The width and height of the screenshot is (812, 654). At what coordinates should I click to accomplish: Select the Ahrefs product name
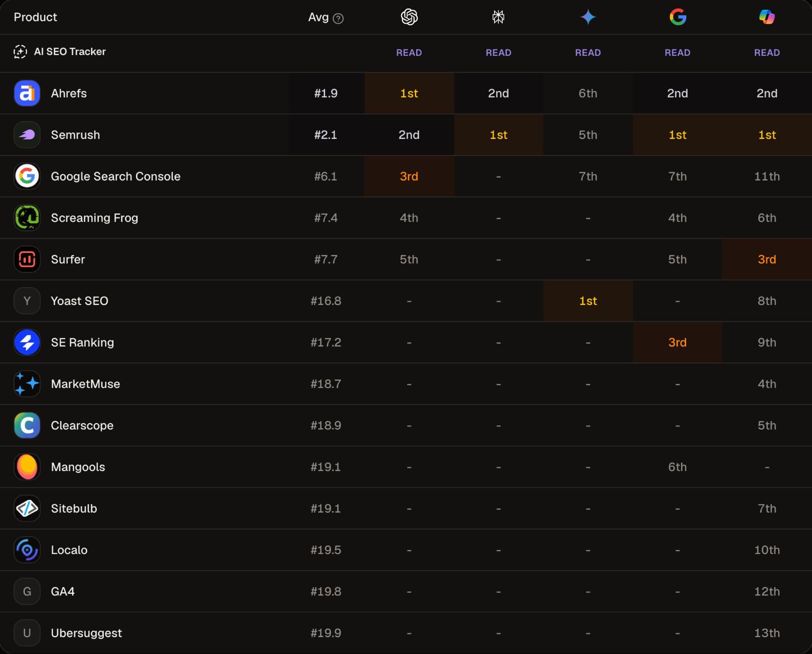point(69,93)
